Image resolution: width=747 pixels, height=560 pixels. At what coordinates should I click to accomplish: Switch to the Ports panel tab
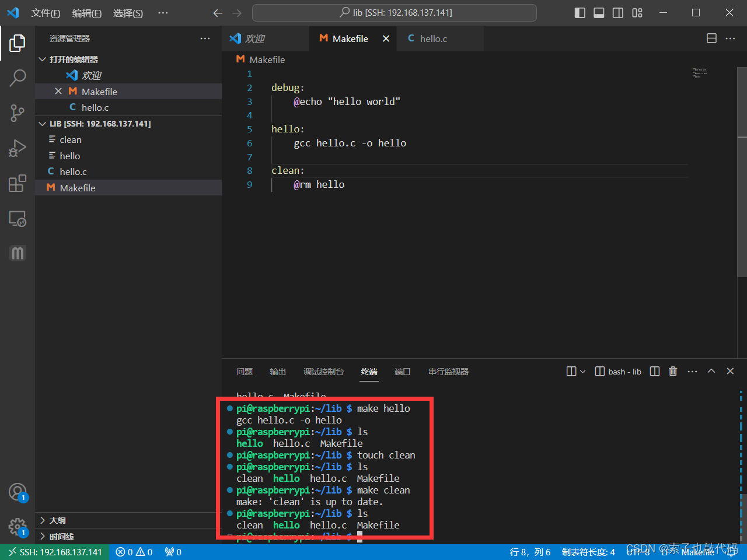click(403, 372)
